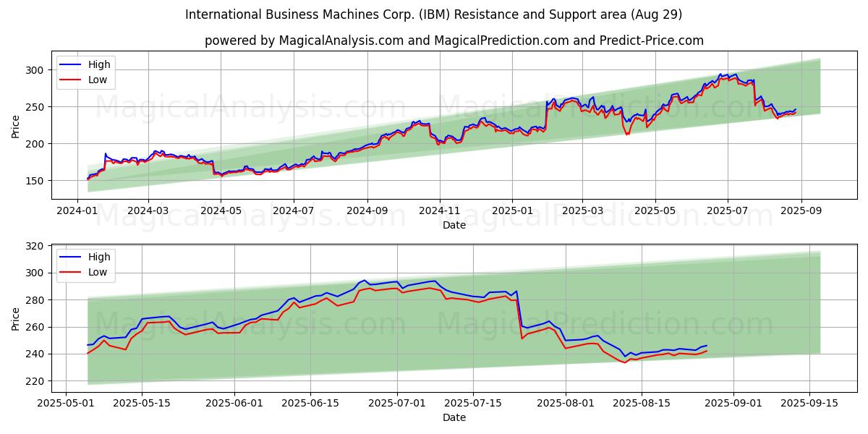Click the 2025-03 tick label
Screen dimensions: 868x434
(582, 212)
